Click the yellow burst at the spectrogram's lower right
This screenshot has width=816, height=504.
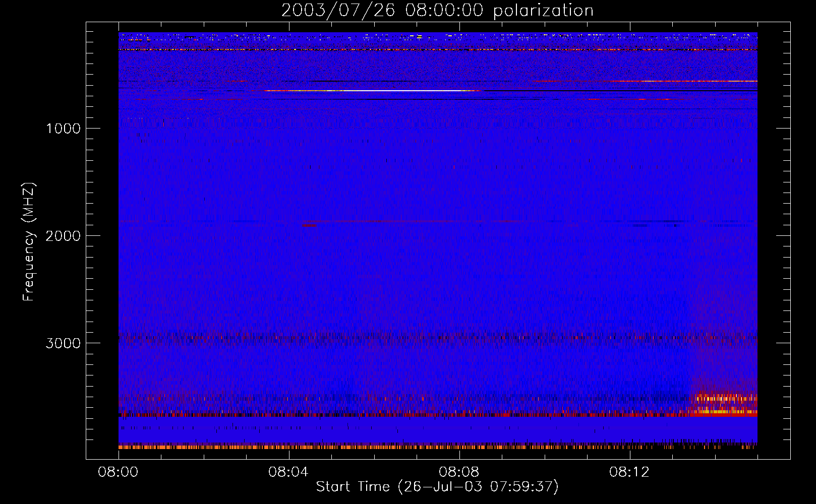click(724, 405)
